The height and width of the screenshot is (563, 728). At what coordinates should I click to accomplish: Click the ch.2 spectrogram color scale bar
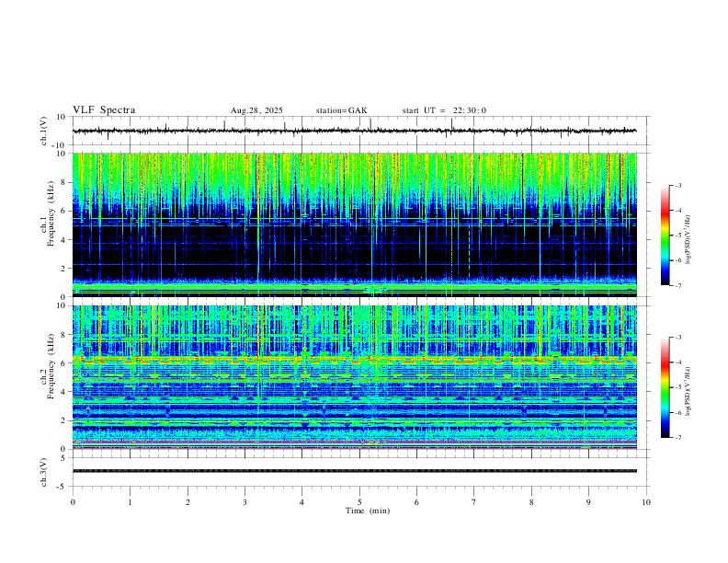665,387
